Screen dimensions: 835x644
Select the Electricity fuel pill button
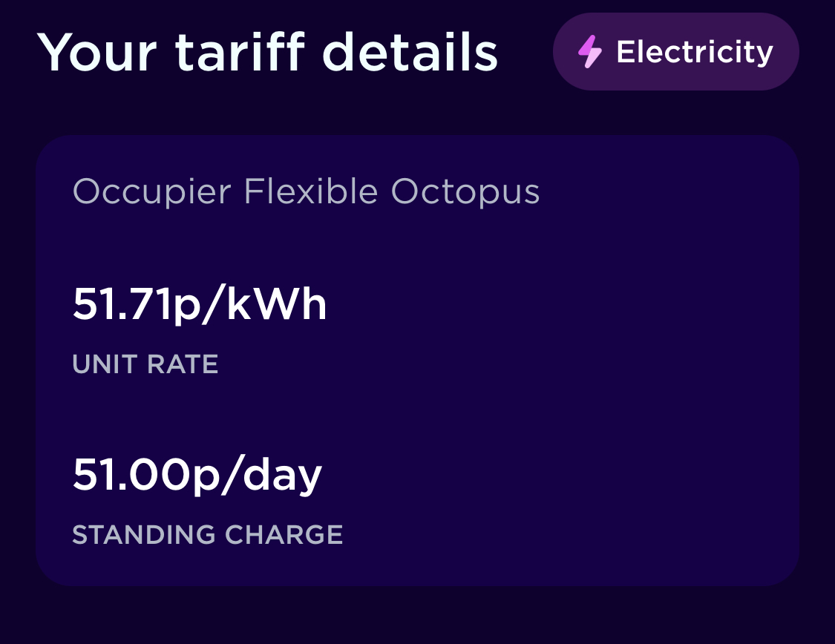(675, 52)
